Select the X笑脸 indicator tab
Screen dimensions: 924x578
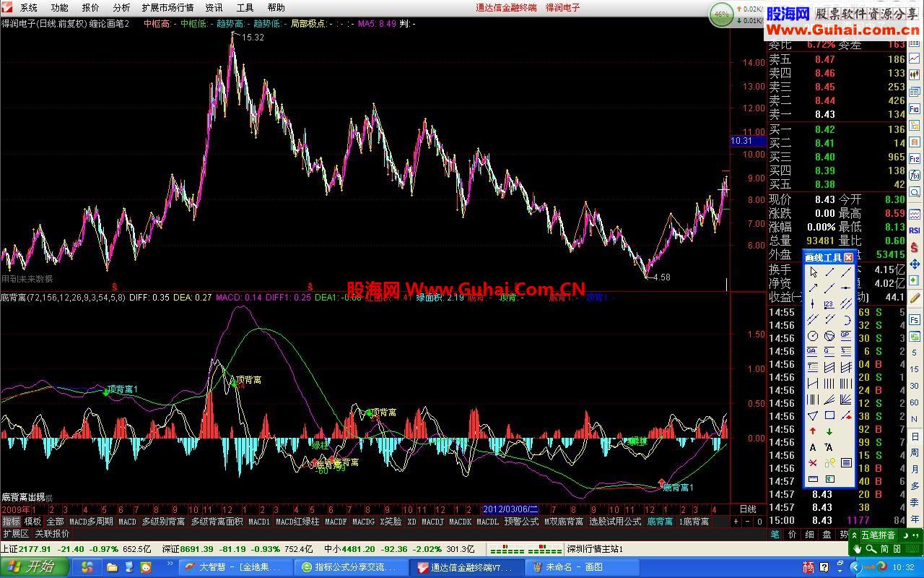coord(391,522)
